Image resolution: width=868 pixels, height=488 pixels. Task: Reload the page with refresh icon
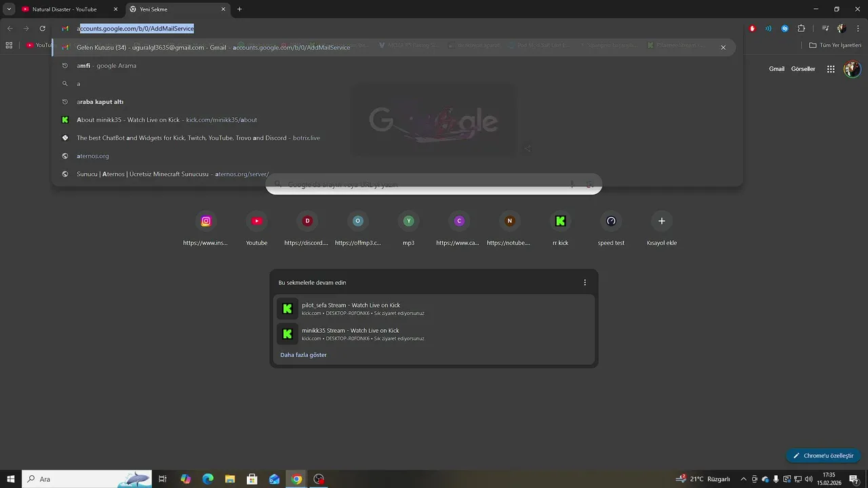point(42,28)
